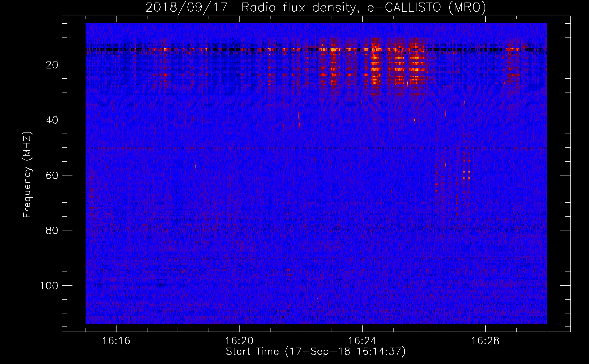The width and height of the screenshot is (589, 364).
Task: Click the 20 frequency axis label
Action: [52, 65]
